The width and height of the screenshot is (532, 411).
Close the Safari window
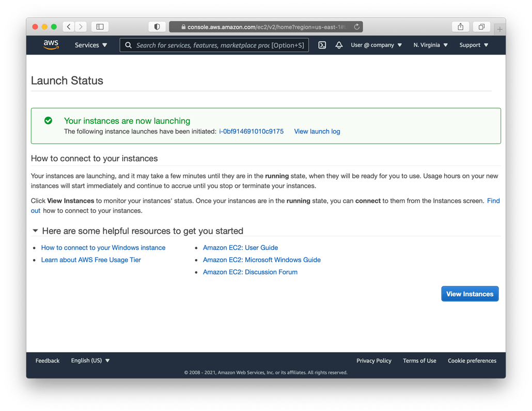pos(35,26)
